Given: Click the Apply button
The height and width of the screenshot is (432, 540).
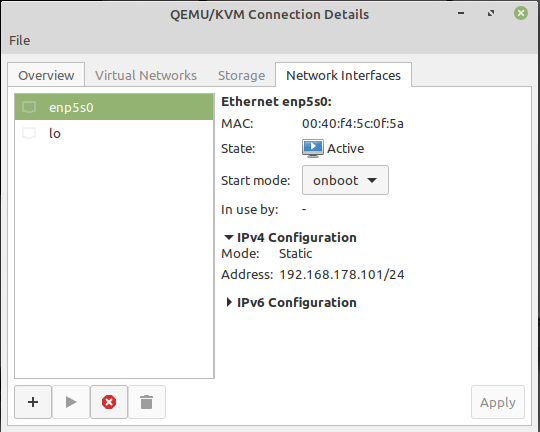Looking at the screenshot, I should coord(498,402).
